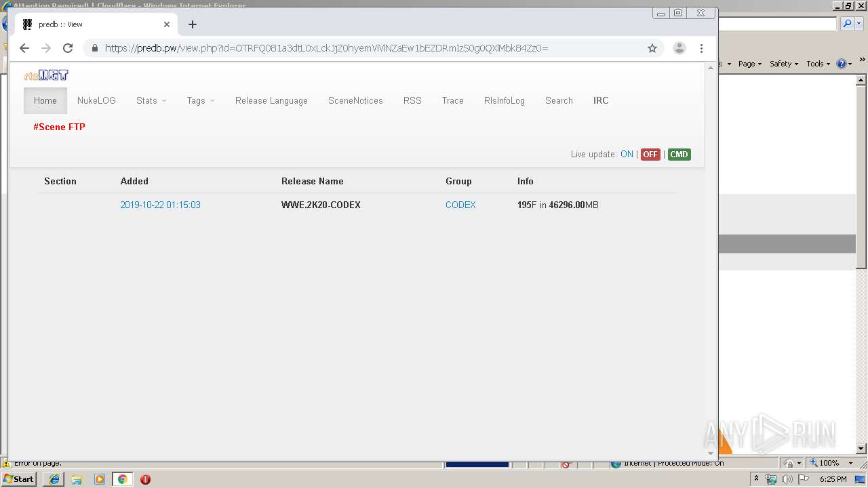
Task: Turn live update OFF with red button
Action: [650, 155]
